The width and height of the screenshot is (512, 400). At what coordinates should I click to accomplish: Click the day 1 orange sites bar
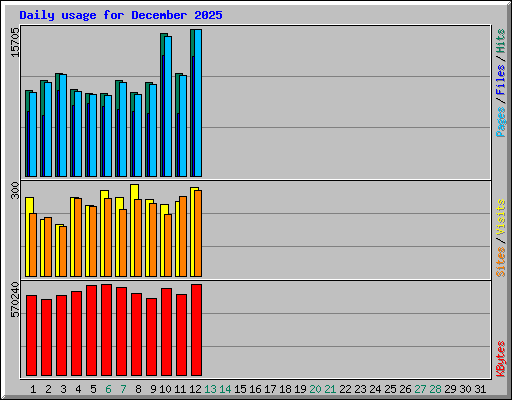pyautogui.click(x=33, y=245)
